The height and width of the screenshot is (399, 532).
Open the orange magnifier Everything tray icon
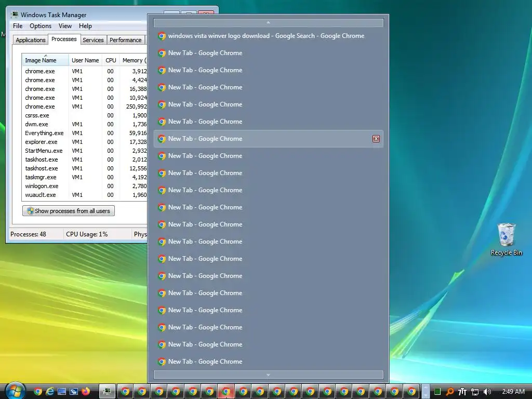click(450, 392)
